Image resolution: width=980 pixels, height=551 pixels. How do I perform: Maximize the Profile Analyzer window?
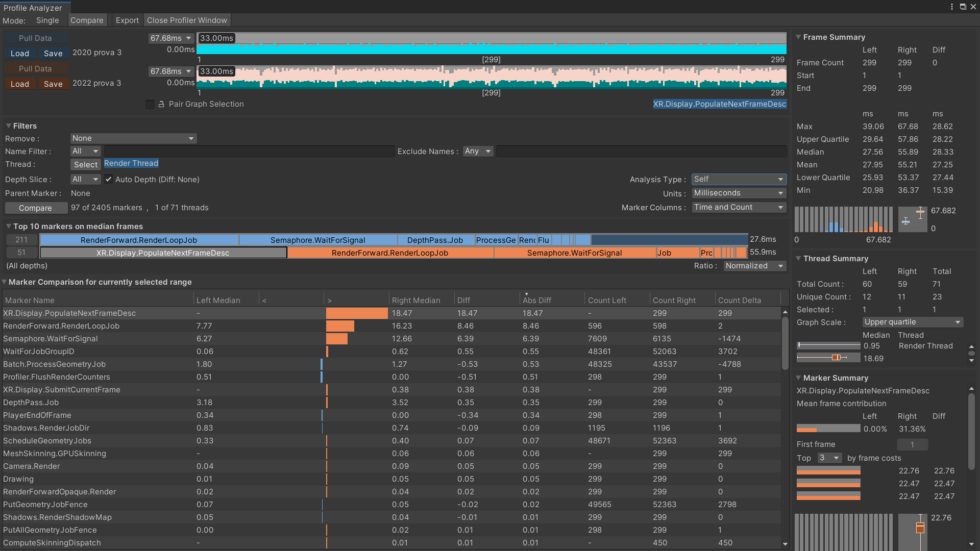(x=963, y=7)
